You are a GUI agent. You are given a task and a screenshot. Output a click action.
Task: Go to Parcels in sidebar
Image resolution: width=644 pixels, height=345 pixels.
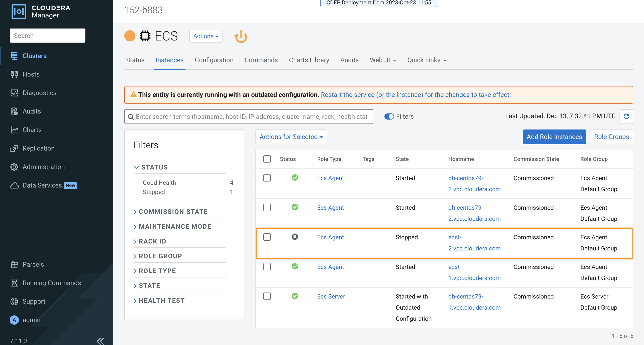(33, 264)
